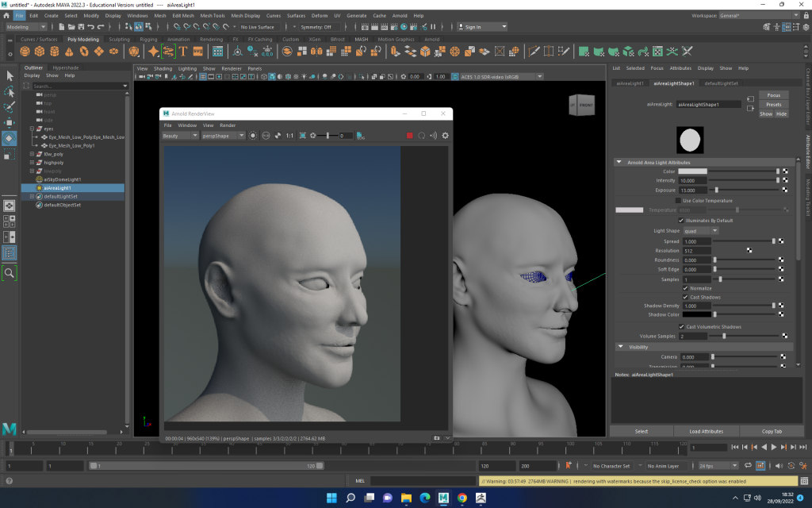Screen dimensions: 812x508
Task: Uncheck the Normalize checkbox
Action: [686, 288]
